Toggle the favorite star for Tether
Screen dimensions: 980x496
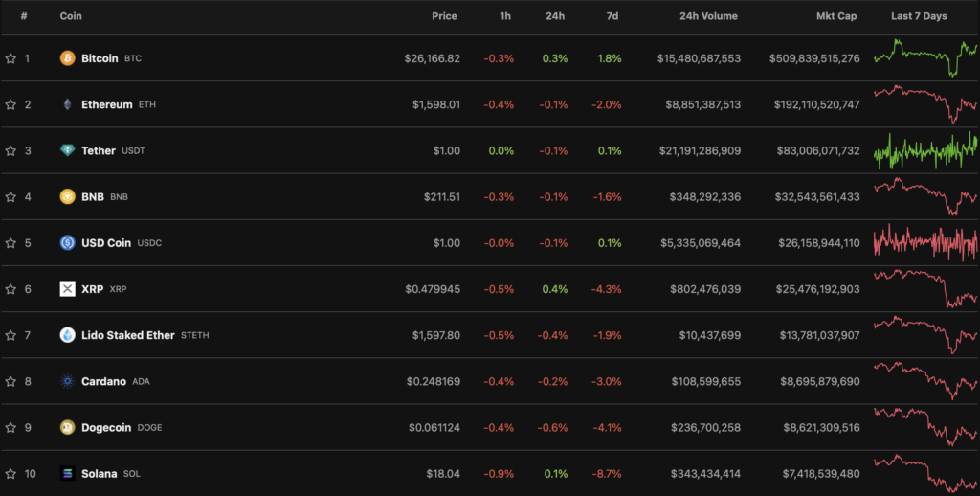click(11, 150)
